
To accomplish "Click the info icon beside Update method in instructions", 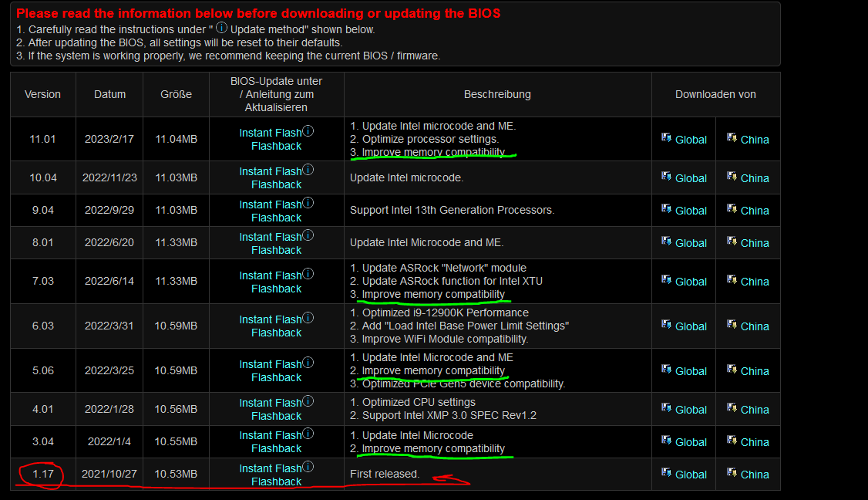I will click(x=221, y=27).
